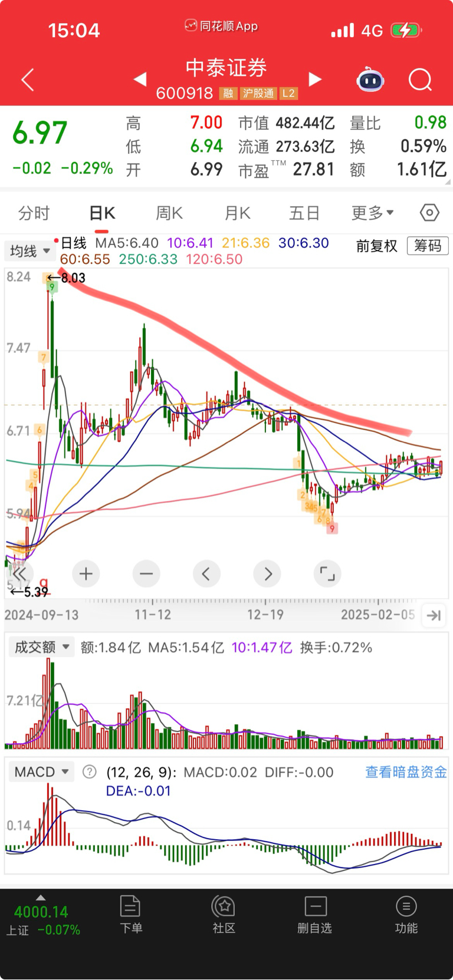The image size is (453, 980).
Task: Tap price change -0.29%
Action: point(87,168)
